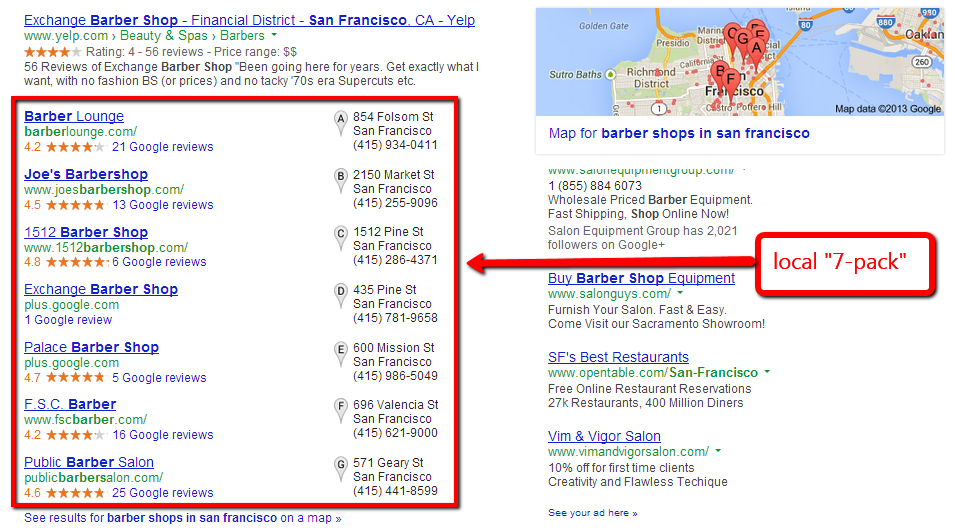The width and height of the screenshot is (955, 532).
Task: Open Buy Barber Shop Equipment ad
Action: 641,278
